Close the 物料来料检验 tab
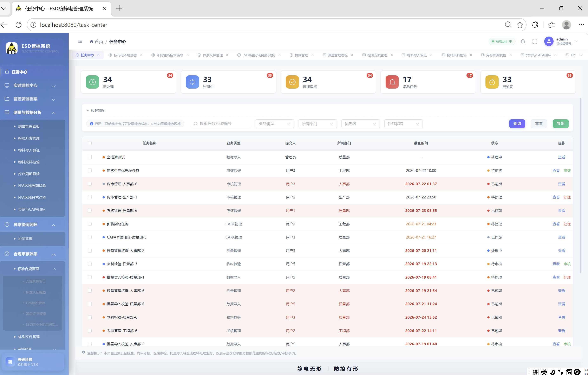The height and width of the screenshot is (375, 588). tap(471, 55)
